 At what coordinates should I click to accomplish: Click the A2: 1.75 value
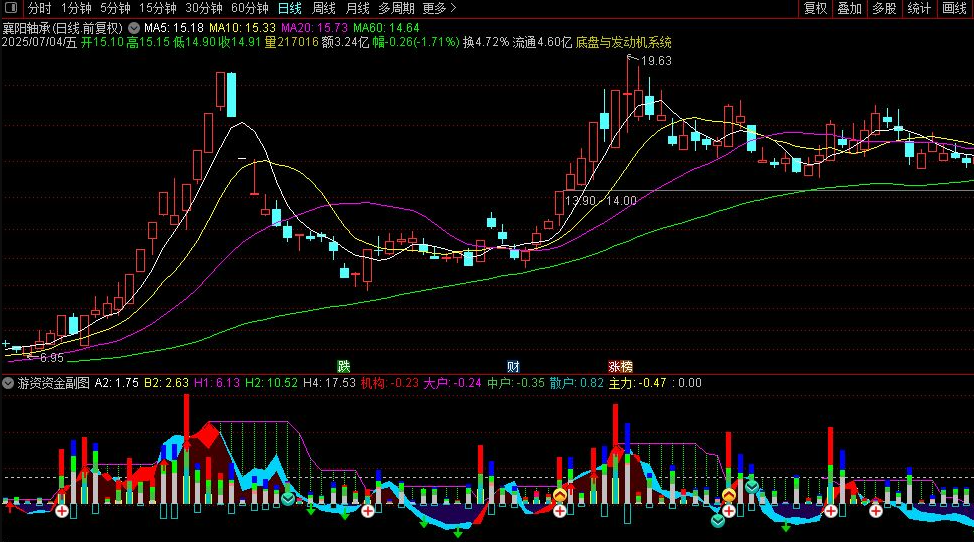tap(117, 383)
